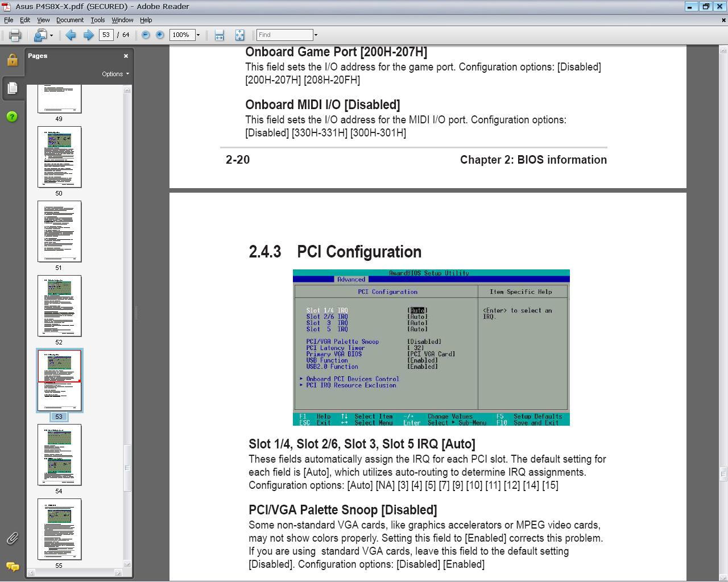The height and width of the screenshot is (582, 728).
Task: Open the File menu
Action: pyautogui.click(x=9, y=20)
